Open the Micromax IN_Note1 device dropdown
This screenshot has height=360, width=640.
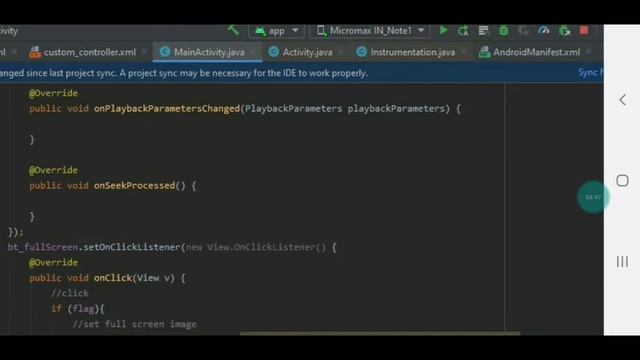[370, 31]
